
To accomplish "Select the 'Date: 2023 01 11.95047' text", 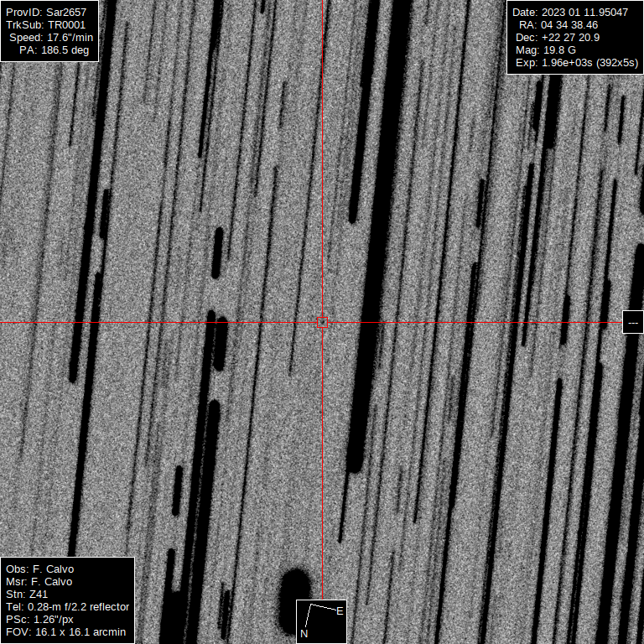I will point(570,13).
